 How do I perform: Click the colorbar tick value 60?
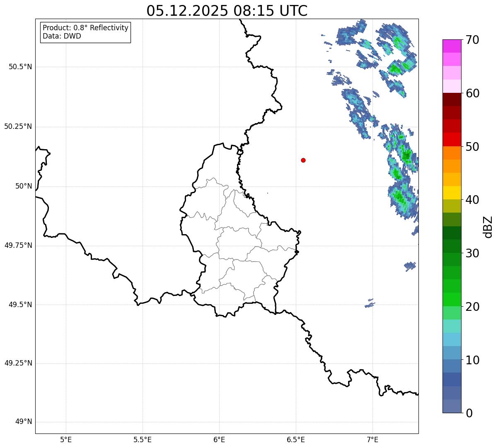coord(472,93)
